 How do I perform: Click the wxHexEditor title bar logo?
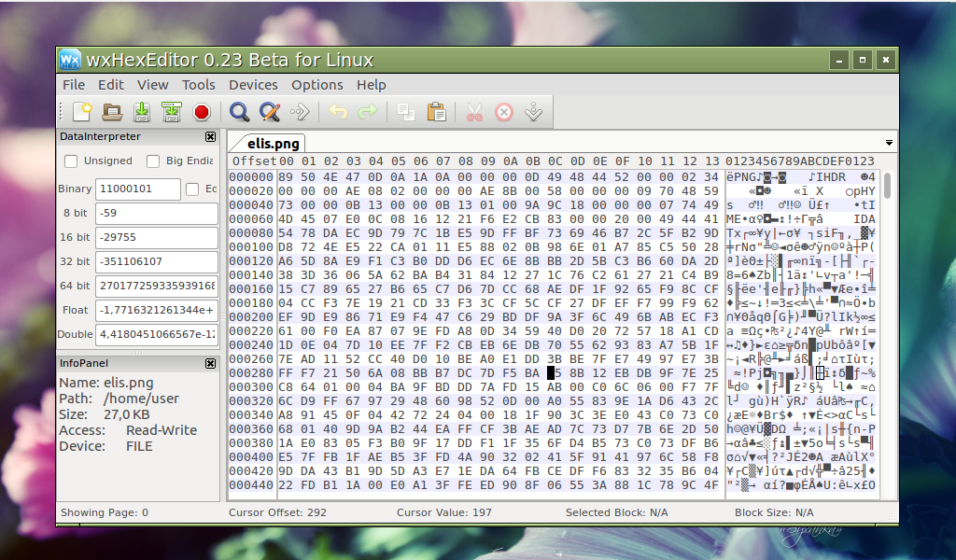(69, 60)
